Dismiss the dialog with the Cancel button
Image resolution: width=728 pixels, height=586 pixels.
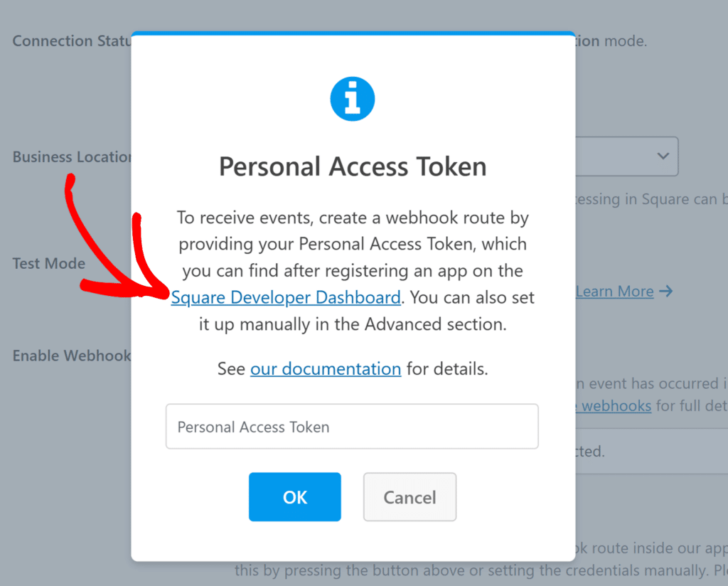[x=410, y=497]
